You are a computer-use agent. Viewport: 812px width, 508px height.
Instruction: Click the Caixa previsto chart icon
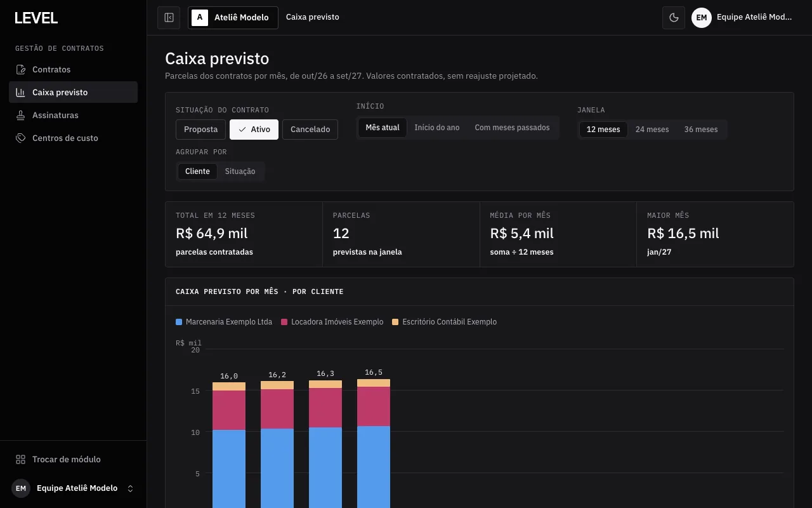[x=21, y=92]
